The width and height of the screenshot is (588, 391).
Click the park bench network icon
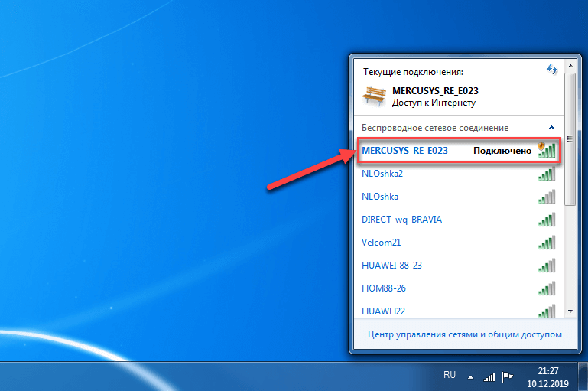click(374, 96)
